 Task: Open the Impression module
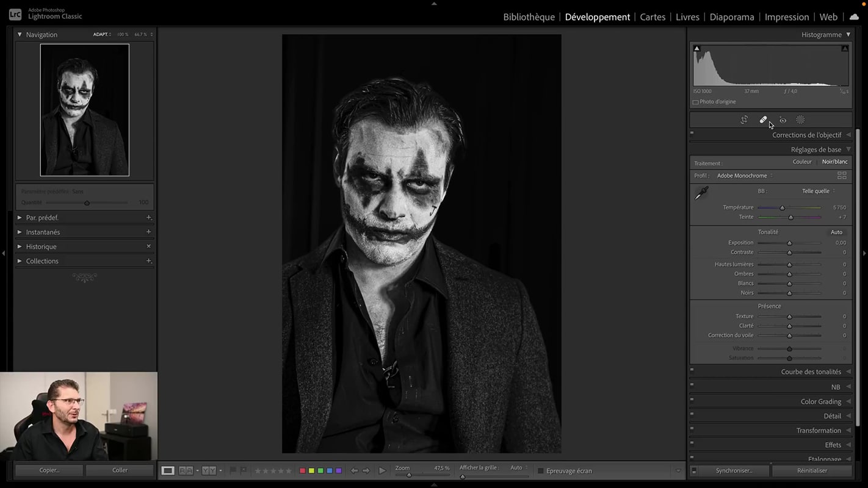coord(787,17)
